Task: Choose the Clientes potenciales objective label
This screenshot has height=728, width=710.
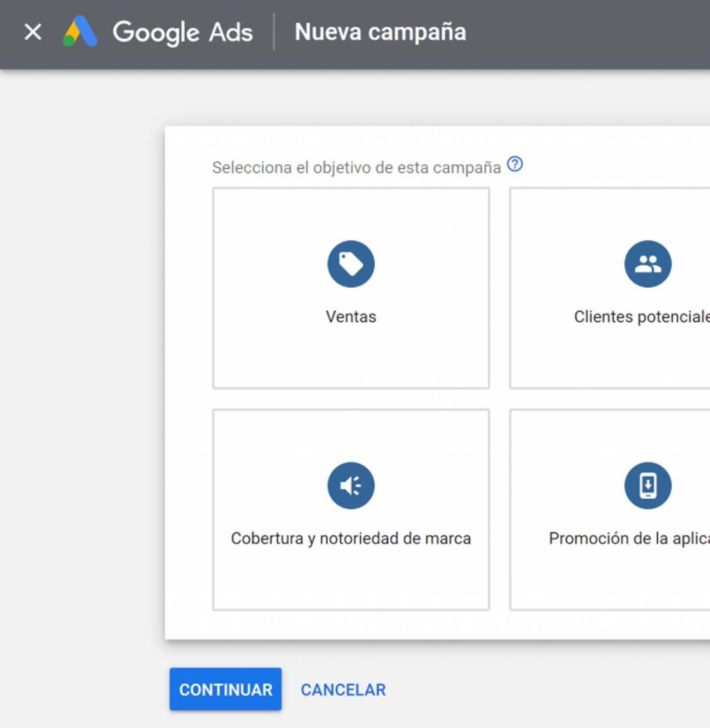Action: click(x=642, y=316)
